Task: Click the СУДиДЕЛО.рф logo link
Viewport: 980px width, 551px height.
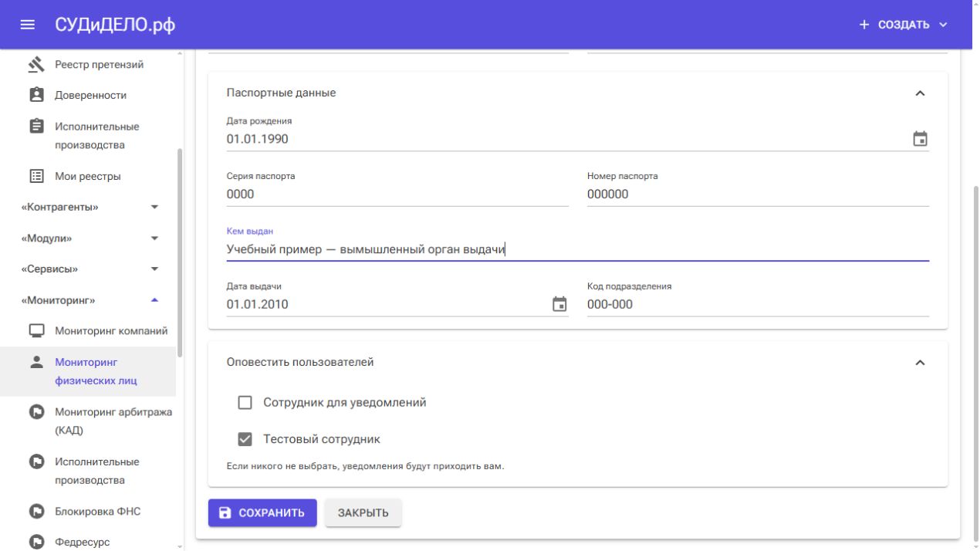Action: 115,25
